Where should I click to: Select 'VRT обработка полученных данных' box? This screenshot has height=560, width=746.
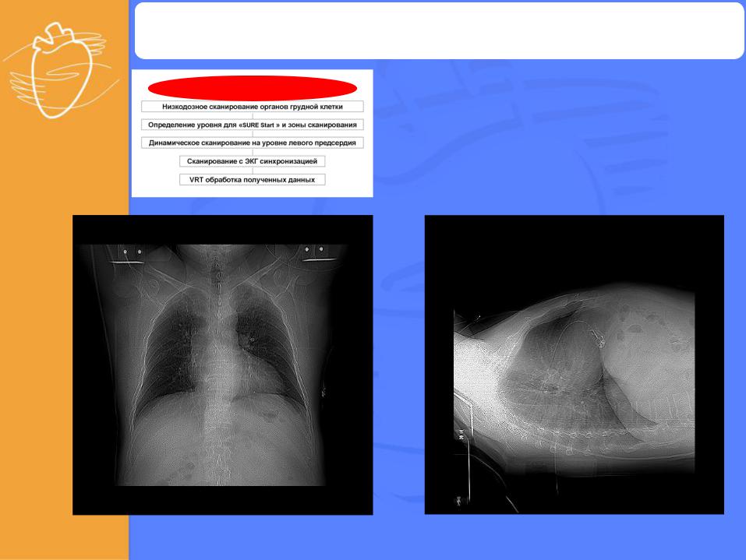point(252,180)
